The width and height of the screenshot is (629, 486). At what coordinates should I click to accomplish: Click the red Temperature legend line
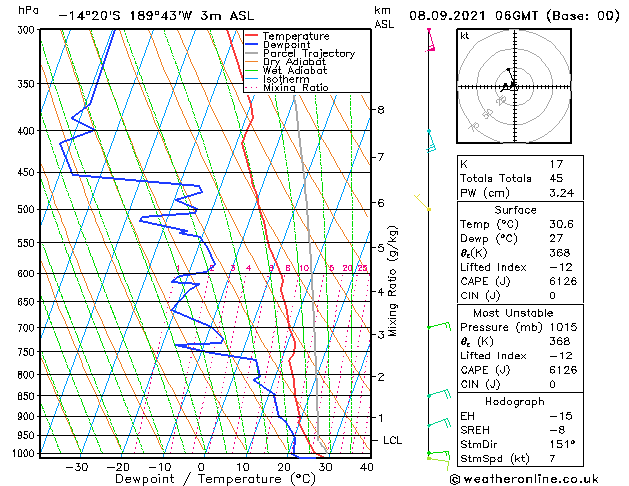tap(251, 36)
